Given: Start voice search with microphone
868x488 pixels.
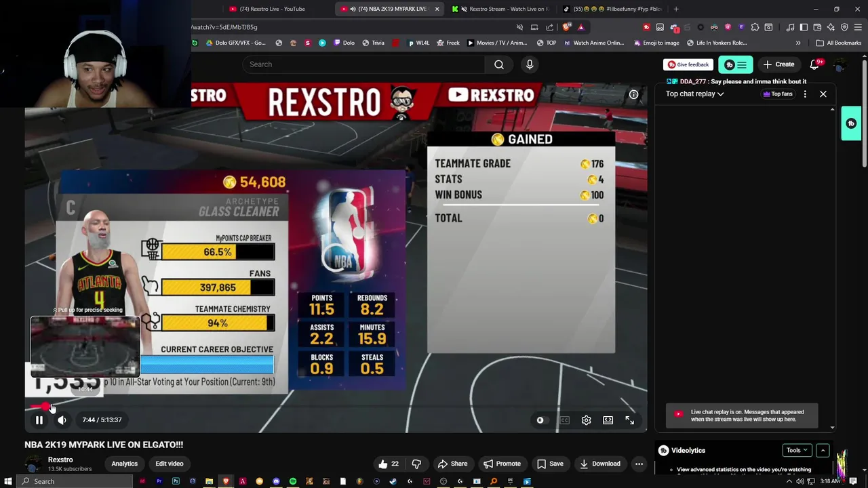Looking at the screenshot, I should (x=530, y=64).
